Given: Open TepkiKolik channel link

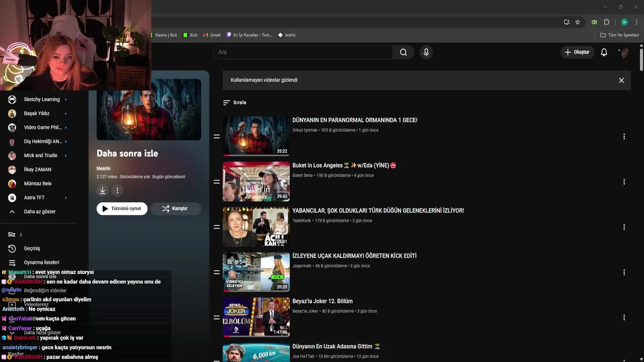Looking at the screenshot, I should click(302, 221).
